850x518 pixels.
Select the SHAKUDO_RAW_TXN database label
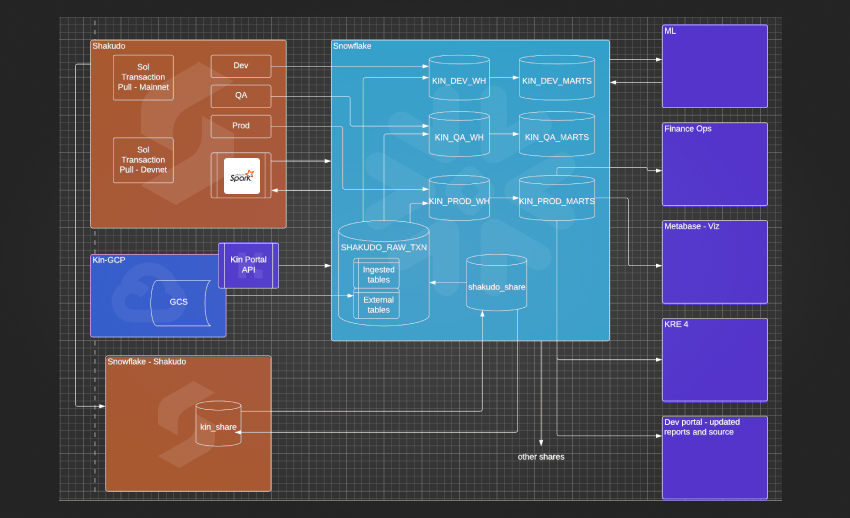click(384, 248)
